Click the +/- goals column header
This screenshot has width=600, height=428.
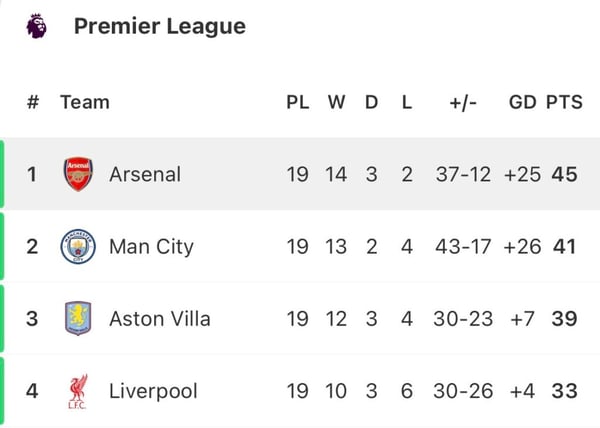pyautogui.click(x=463, y=102)
